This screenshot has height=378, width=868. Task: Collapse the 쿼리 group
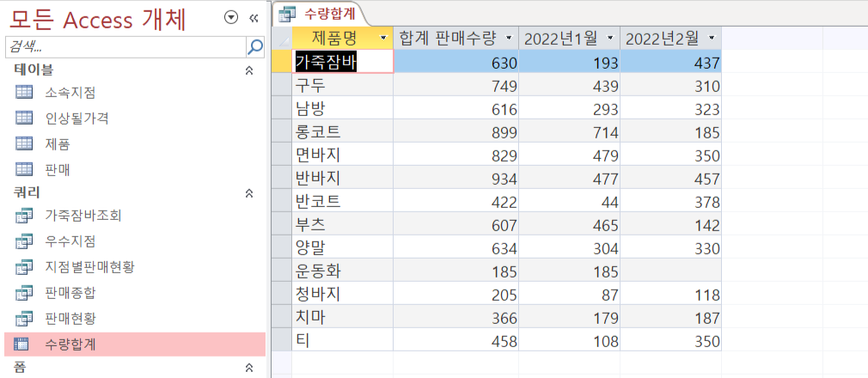[249, 193]
